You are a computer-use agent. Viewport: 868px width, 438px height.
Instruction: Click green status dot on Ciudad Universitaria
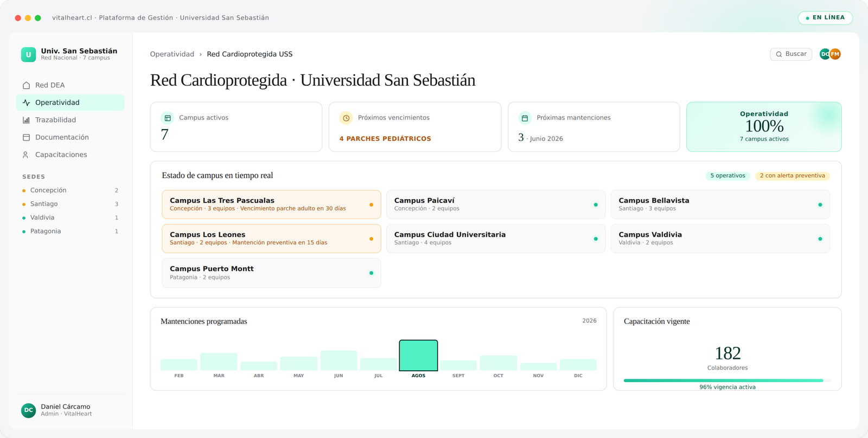click(x=596, y=239)
